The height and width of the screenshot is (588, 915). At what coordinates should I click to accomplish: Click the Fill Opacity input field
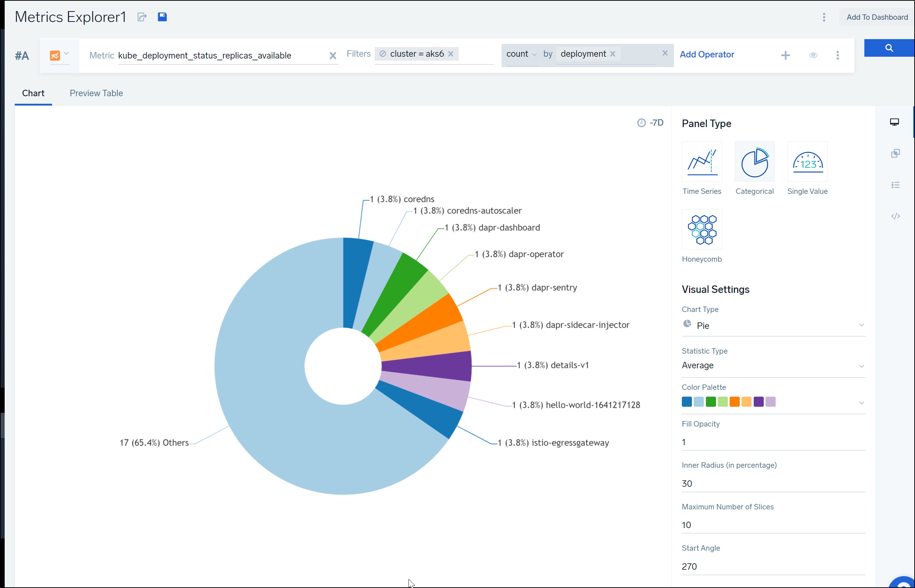[773, 442]
